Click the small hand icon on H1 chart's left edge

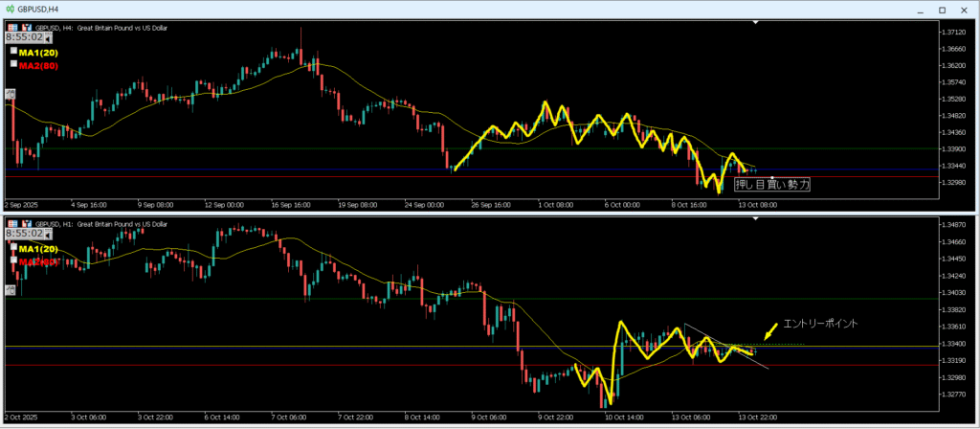coord(10,288)
